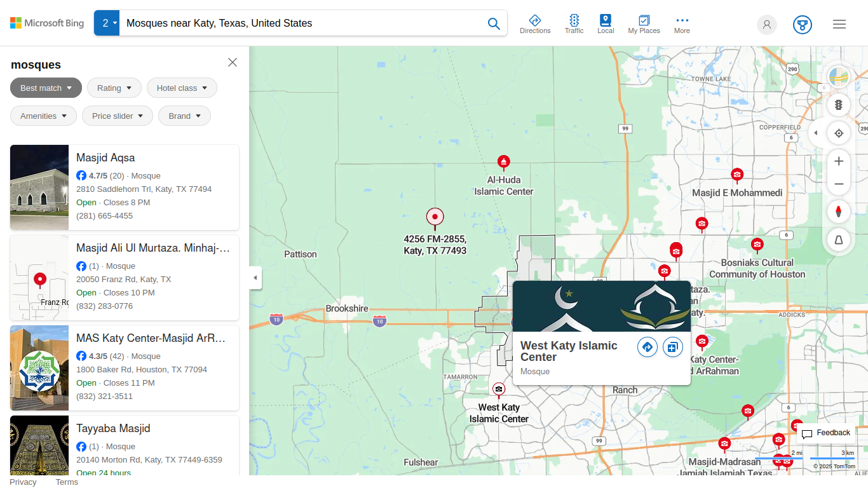Screen dimensions: 868x488
Task: Expand the waypoint number 2 dropdown
Action: coord(107,23)
